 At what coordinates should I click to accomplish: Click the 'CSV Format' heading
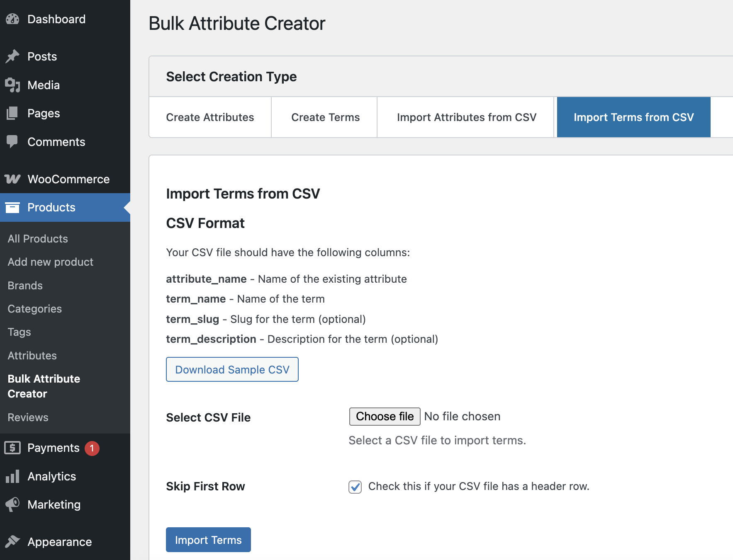pos(205,223)
